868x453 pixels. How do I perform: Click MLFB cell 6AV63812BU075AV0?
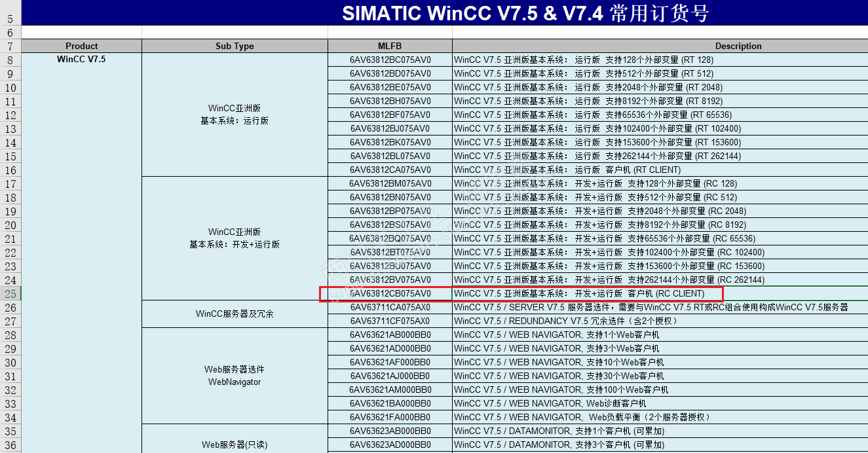tap(390, 266)
